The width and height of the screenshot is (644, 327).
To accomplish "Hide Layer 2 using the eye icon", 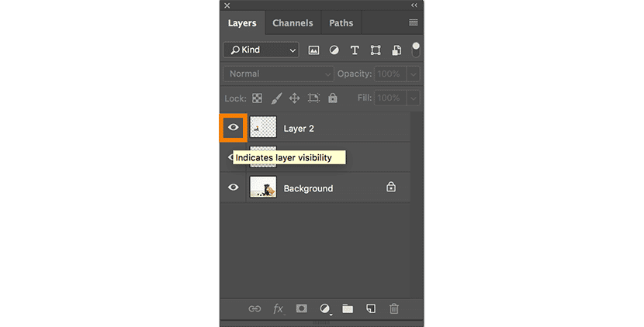I will tap(233, 127).
